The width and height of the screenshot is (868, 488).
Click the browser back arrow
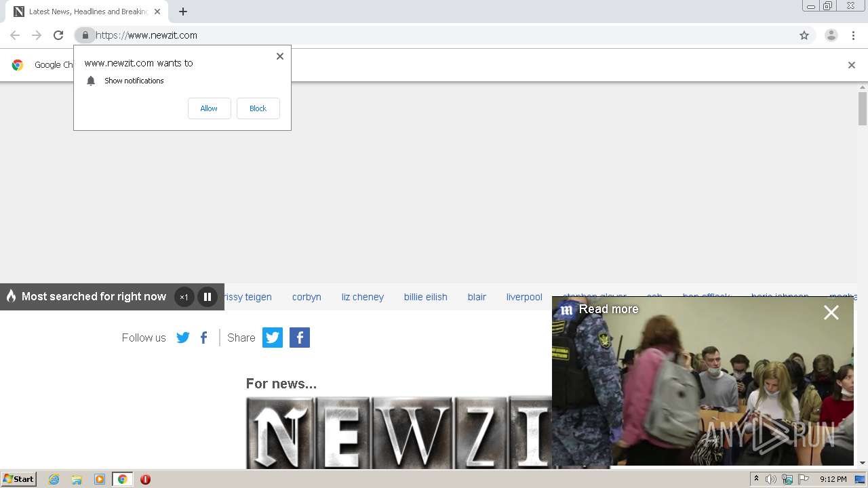(15, 35)
